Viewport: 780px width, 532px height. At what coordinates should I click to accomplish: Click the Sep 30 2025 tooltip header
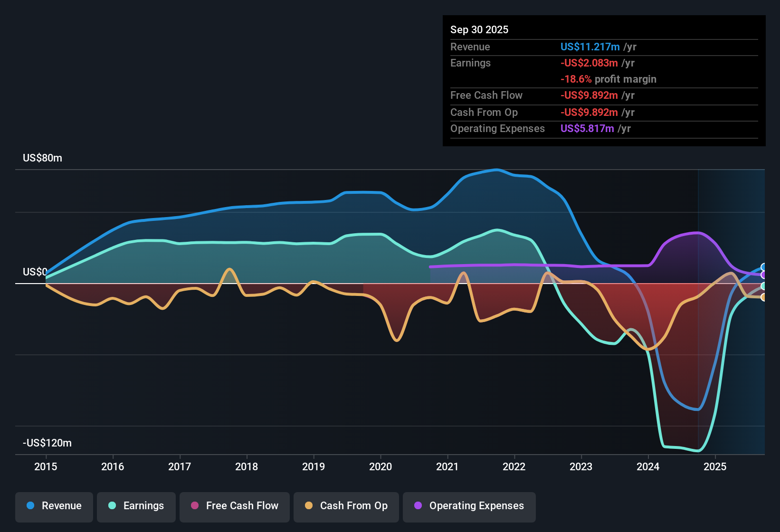479,29
